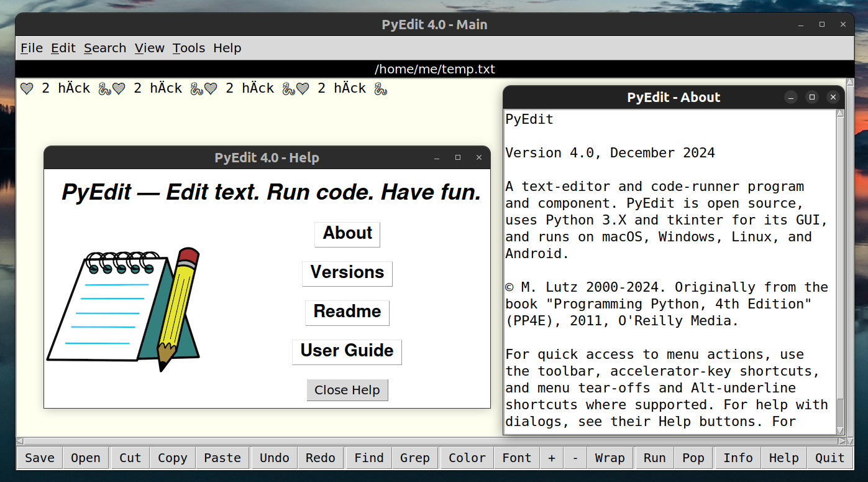The image size is (868, 482).
Task: Decrease font size with minus button
Action: [575, 458]
